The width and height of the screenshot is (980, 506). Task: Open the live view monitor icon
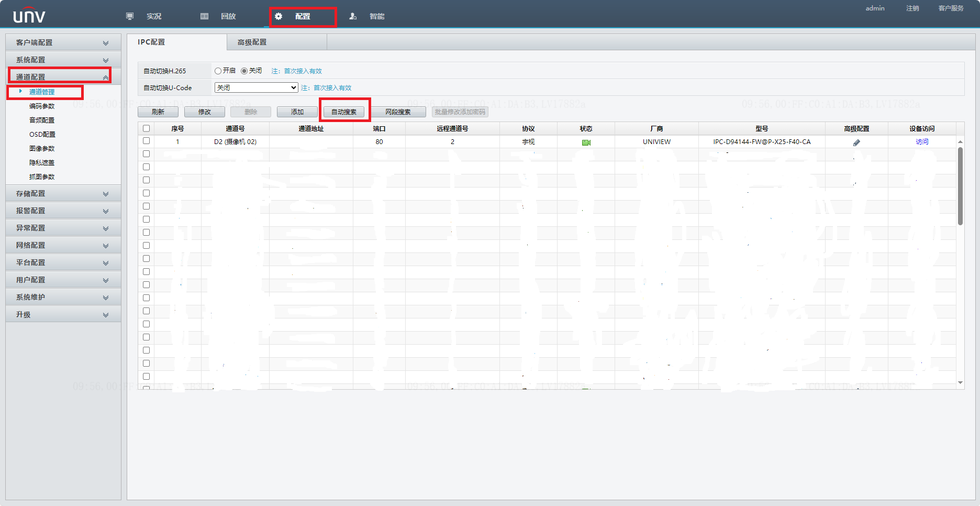click(130, 16)
